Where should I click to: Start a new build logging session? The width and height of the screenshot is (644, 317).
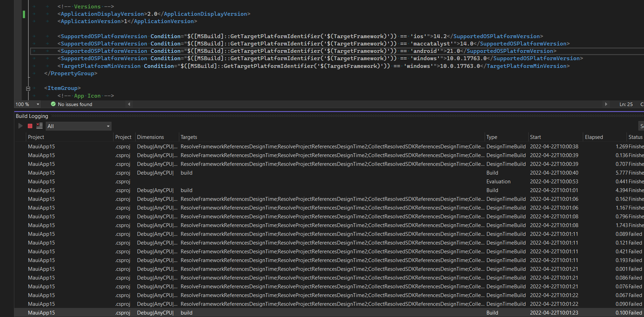(x=20, y=126)
